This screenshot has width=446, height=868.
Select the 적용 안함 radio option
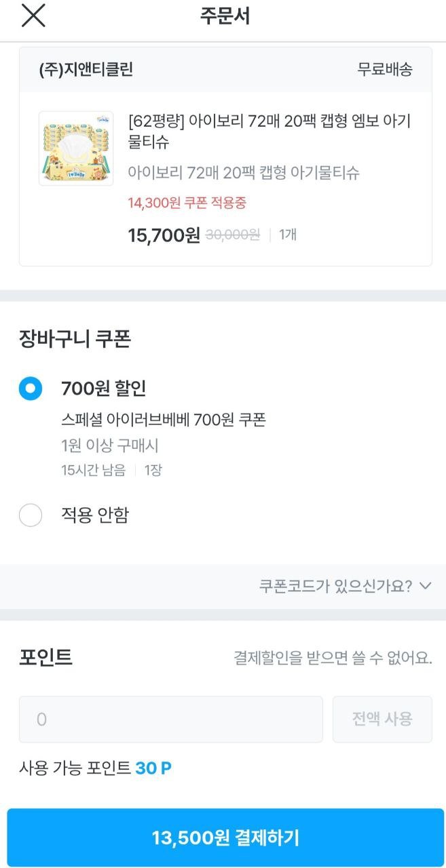click(x=31, y=515)
